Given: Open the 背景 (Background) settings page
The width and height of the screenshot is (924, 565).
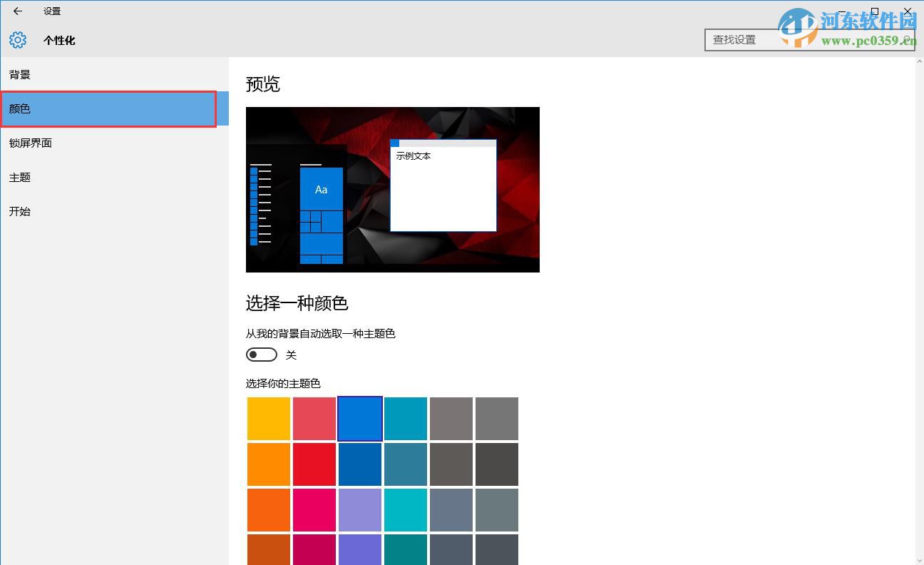Looking at the screenshot, I should [x=19, y=74].
